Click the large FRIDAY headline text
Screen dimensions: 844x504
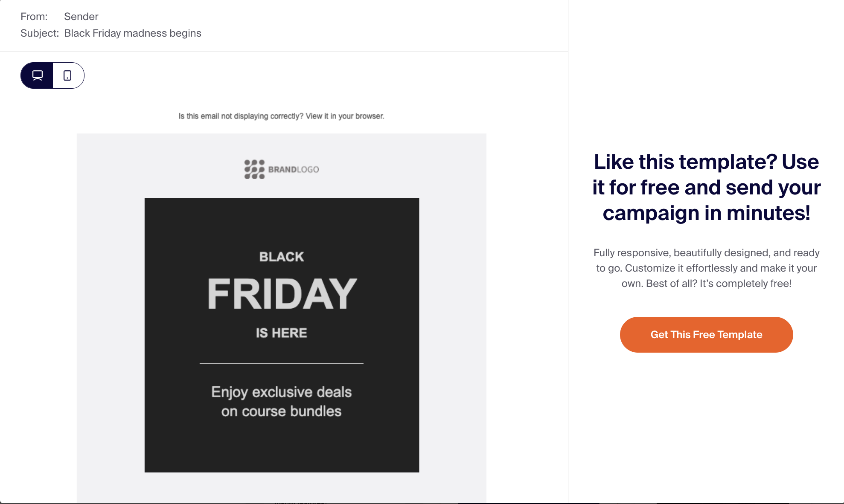[282, 294]
